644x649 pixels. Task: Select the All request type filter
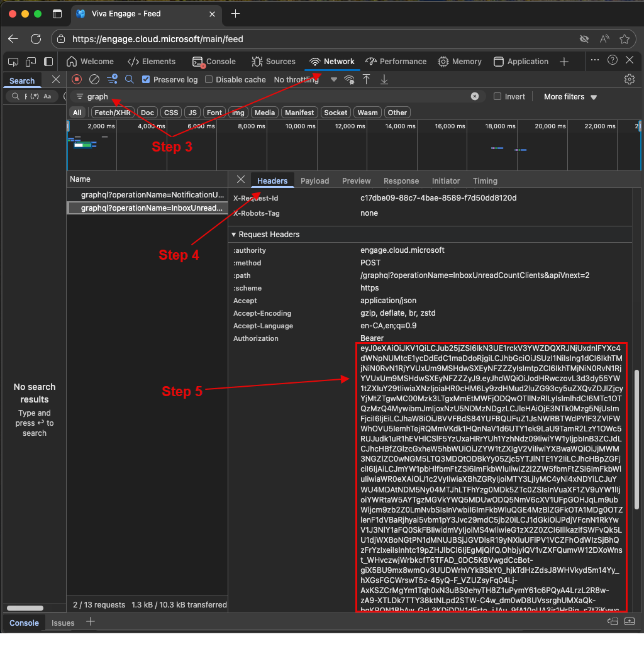[x=77, y=113]
